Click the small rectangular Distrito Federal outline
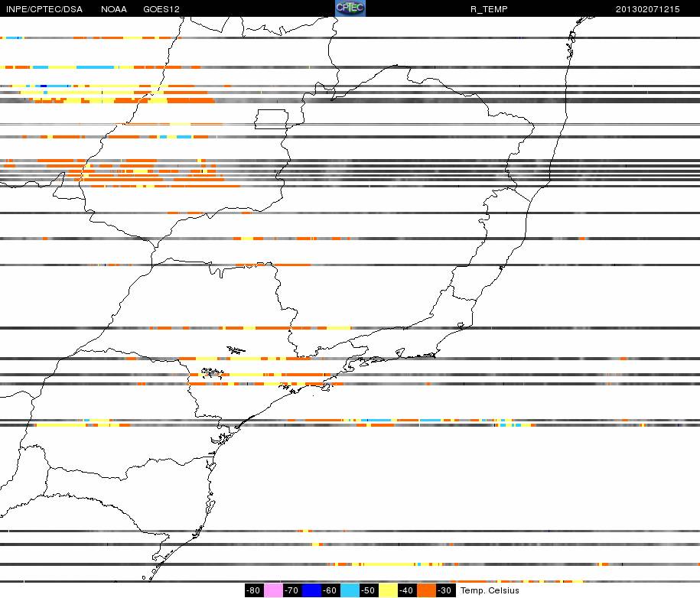The width and height of the screenshot is (700, 598). pos(272,119)
